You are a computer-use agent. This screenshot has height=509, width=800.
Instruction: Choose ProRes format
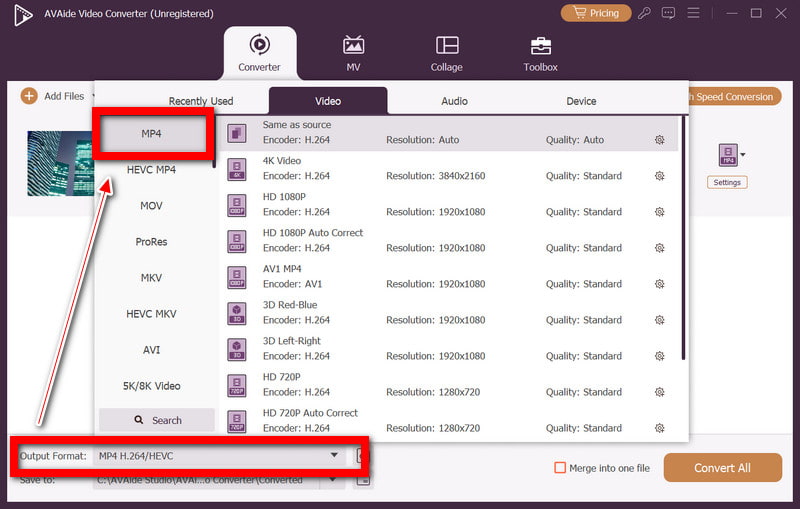coord(151,242)
